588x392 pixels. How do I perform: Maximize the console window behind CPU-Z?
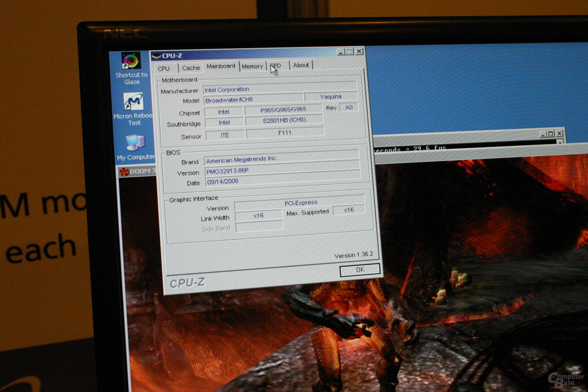pyautogui.click(x=551, y=134)
